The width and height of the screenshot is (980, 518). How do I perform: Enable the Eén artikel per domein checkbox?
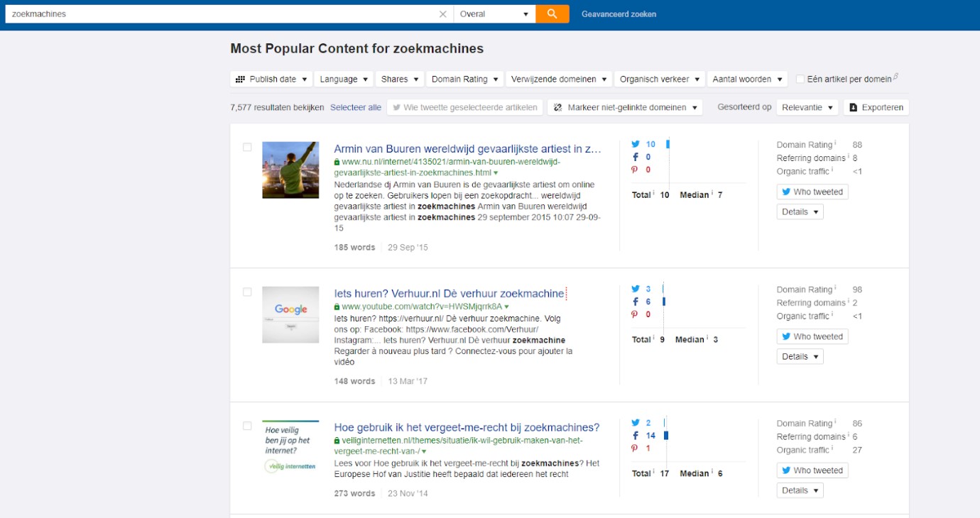point(800,79)
